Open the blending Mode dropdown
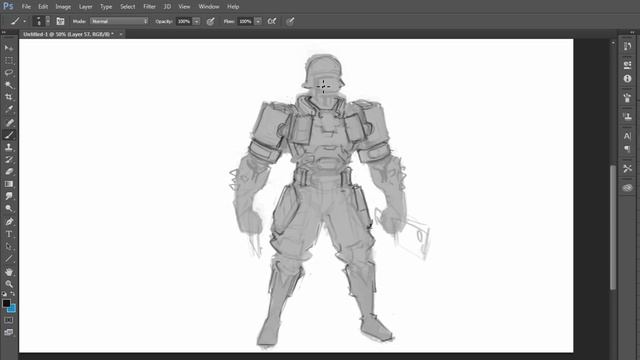The image size is (640, 360). pos(119,21)
